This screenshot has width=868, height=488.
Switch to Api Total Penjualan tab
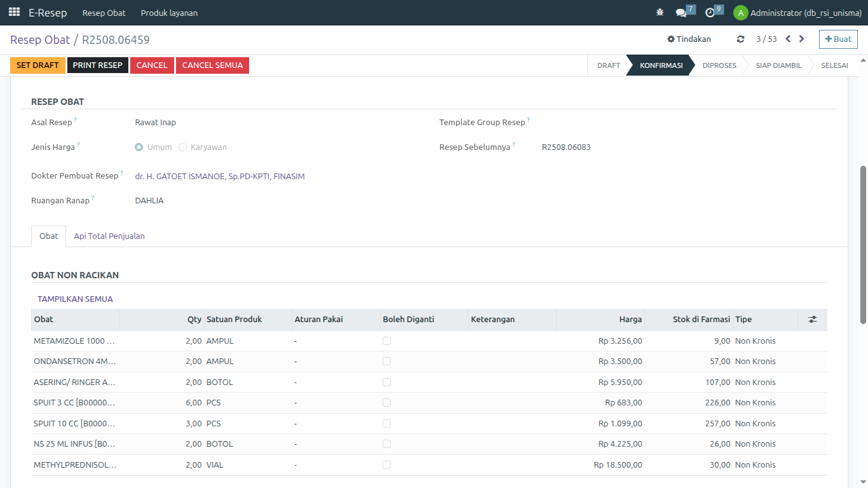pyautogui.click(x=109, y=236)
